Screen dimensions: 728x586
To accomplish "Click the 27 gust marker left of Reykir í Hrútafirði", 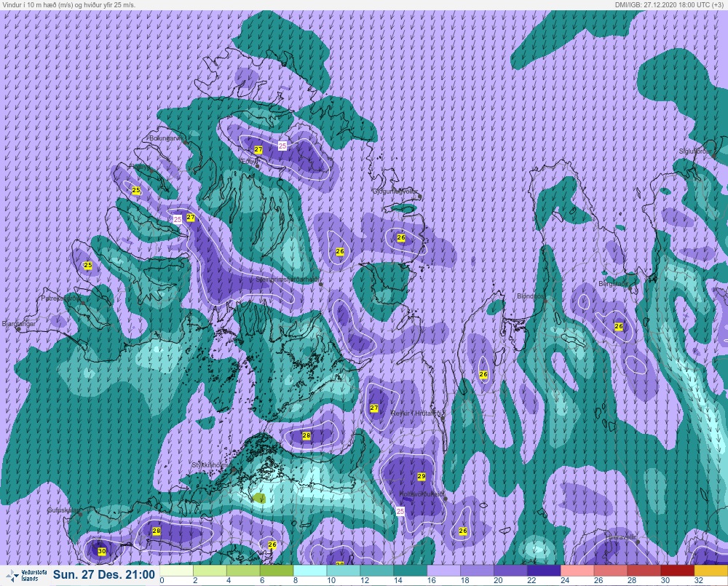I will pos(373,408).
